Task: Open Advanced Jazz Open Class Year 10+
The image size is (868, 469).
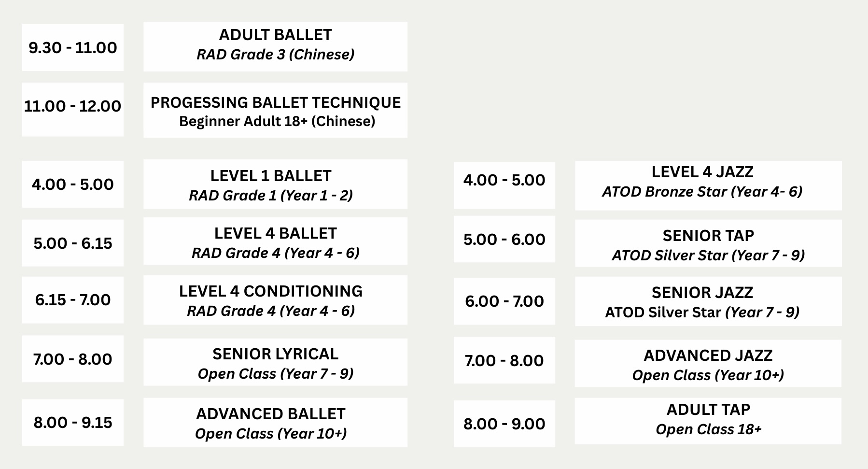Action: [x=708, y=363]
